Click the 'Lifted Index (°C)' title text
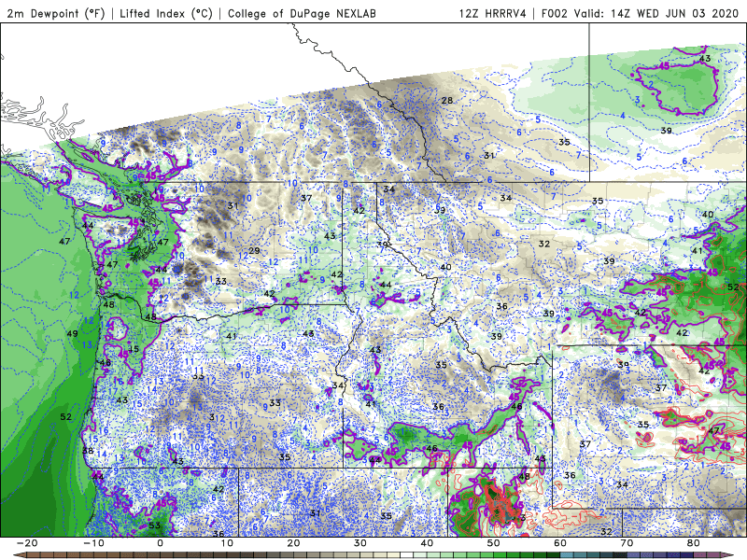The width and height of the screenshot is (747, 560). click(166, 13)
